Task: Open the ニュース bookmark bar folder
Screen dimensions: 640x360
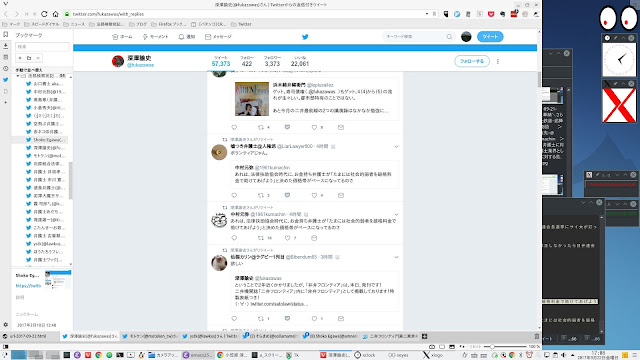Action: [x=75, y=24]
